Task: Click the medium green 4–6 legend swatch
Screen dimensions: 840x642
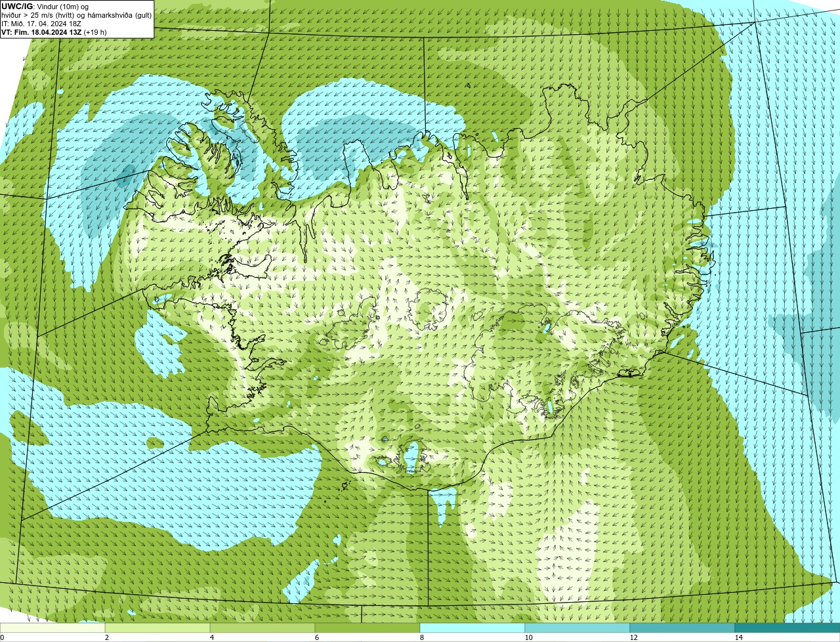Action: [262, 628]
